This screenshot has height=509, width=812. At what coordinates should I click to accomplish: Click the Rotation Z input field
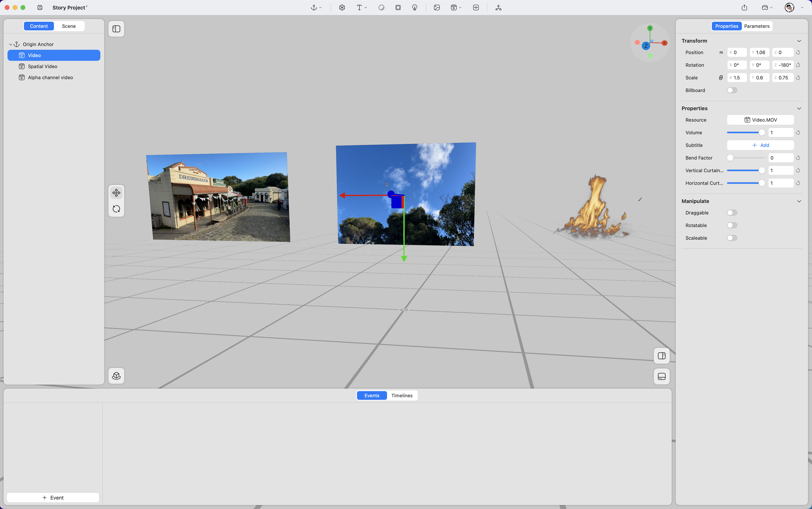(x=783, y=65)
